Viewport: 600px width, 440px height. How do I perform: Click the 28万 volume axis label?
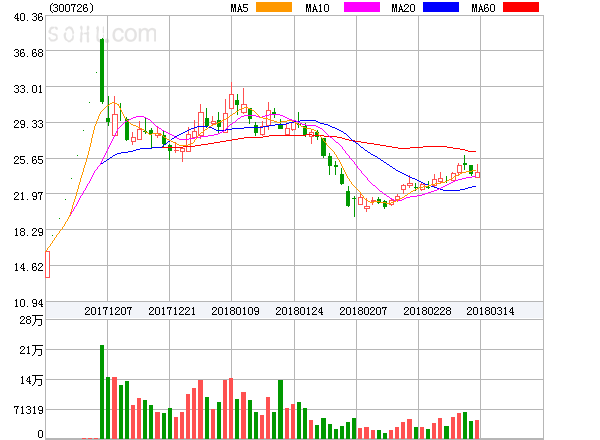31,320
